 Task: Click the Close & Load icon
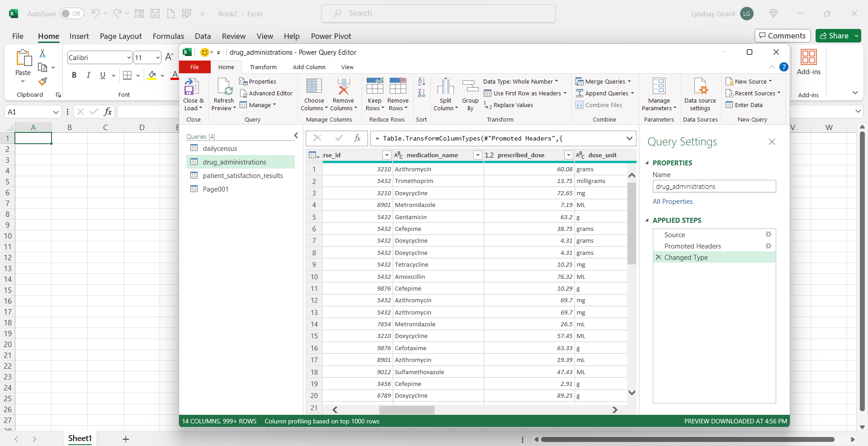[192, 86]
